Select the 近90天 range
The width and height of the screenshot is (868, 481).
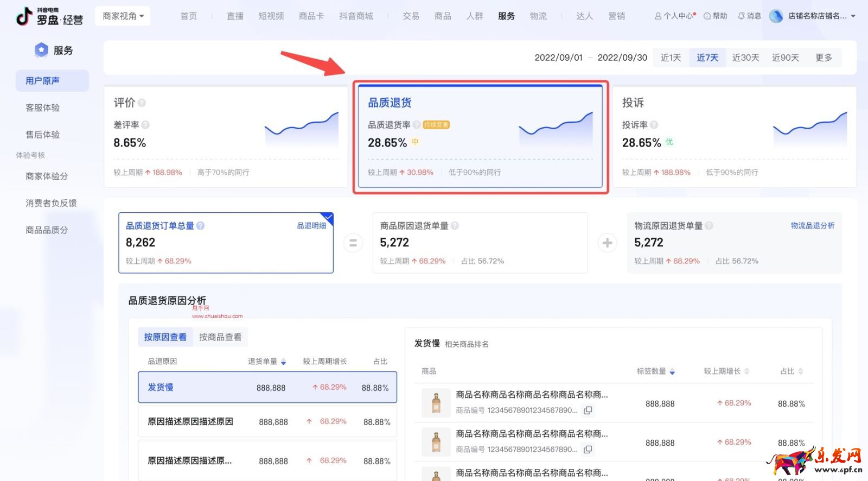786,58
